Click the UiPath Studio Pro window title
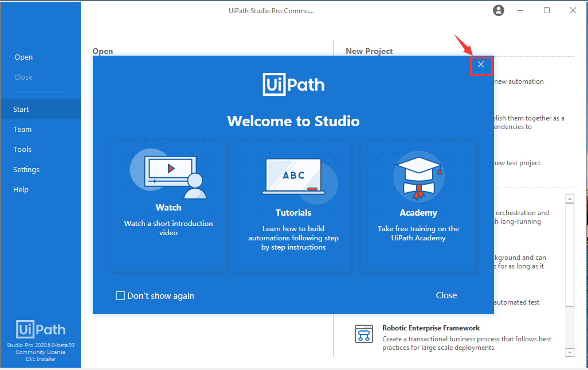This screenshot has height=370, width=588. click(272, 10)
